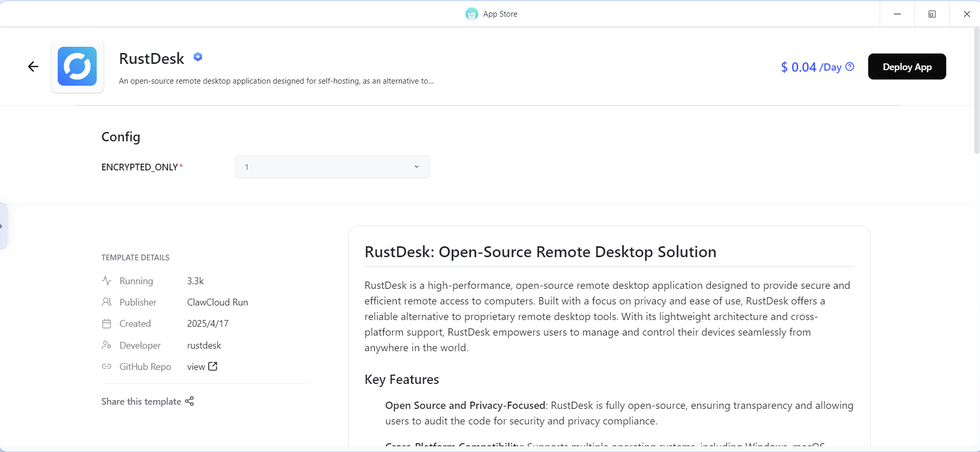Click the Publisher people icon
980x452 pixels.
point(107,302)
